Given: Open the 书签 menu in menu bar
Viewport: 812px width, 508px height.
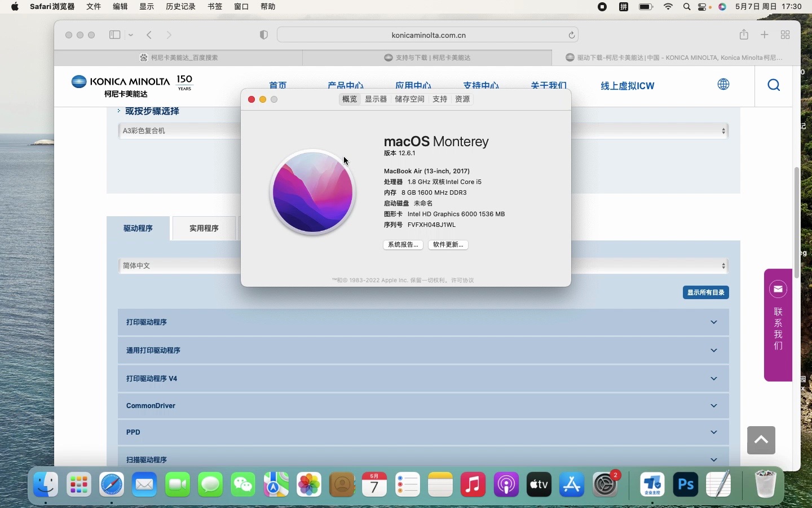Looking at the screenshot, I should click(215, 7).
